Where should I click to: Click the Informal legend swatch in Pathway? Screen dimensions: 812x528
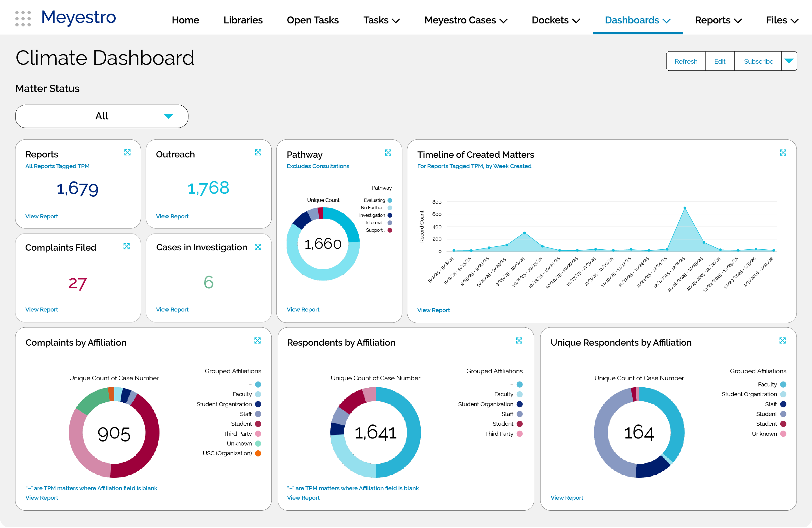(x=390, y=223)
